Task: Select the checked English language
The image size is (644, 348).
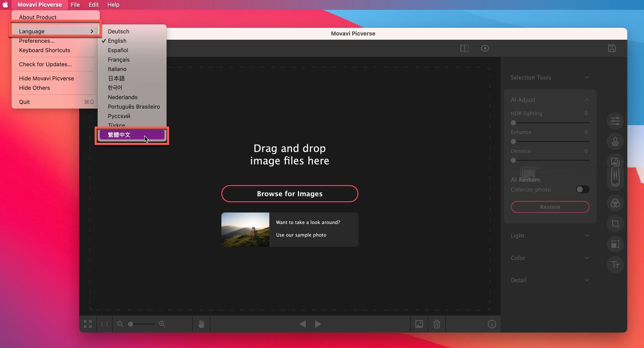Action: coord(132,41)
